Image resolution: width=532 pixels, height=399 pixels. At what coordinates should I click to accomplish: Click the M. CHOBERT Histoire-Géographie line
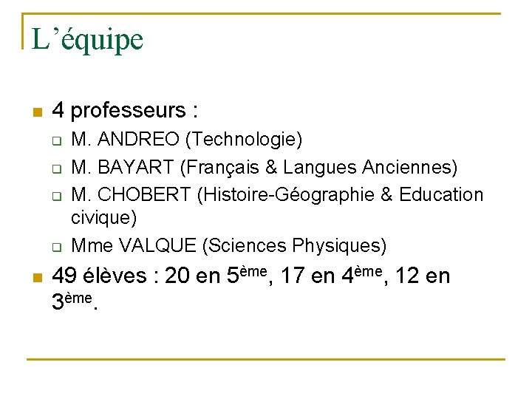click(x=277, y=195)
